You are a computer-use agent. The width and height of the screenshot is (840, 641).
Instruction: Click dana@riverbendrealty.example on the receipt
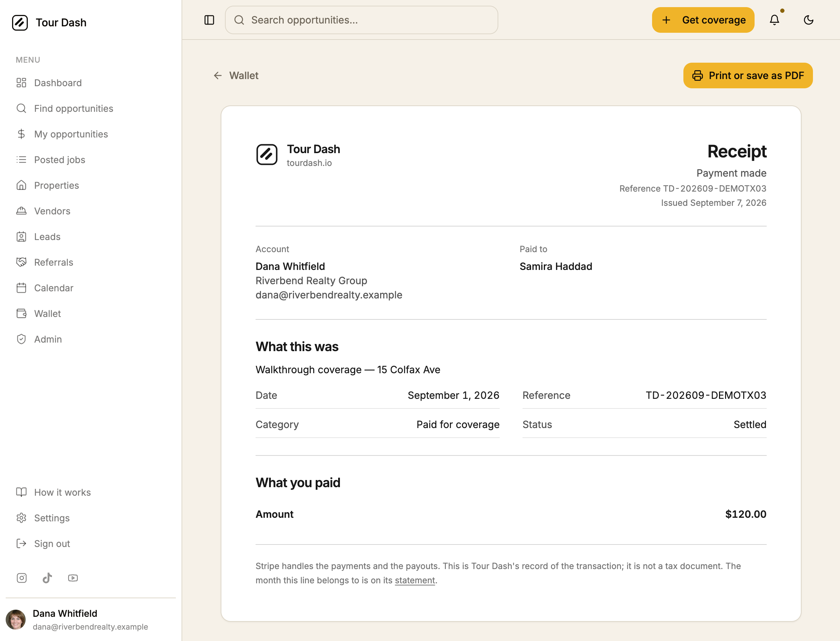(x=329, y=295)
